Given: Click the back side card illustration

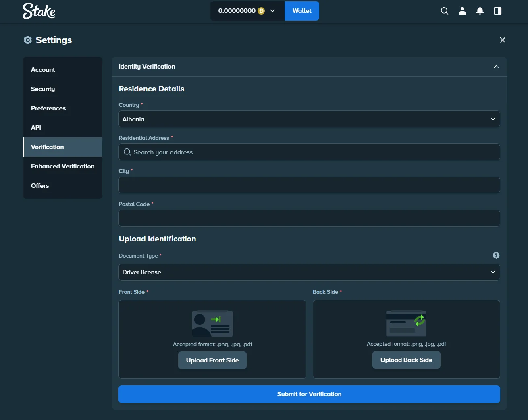Looking at the screenshot, I should click(x=406, y=323).
